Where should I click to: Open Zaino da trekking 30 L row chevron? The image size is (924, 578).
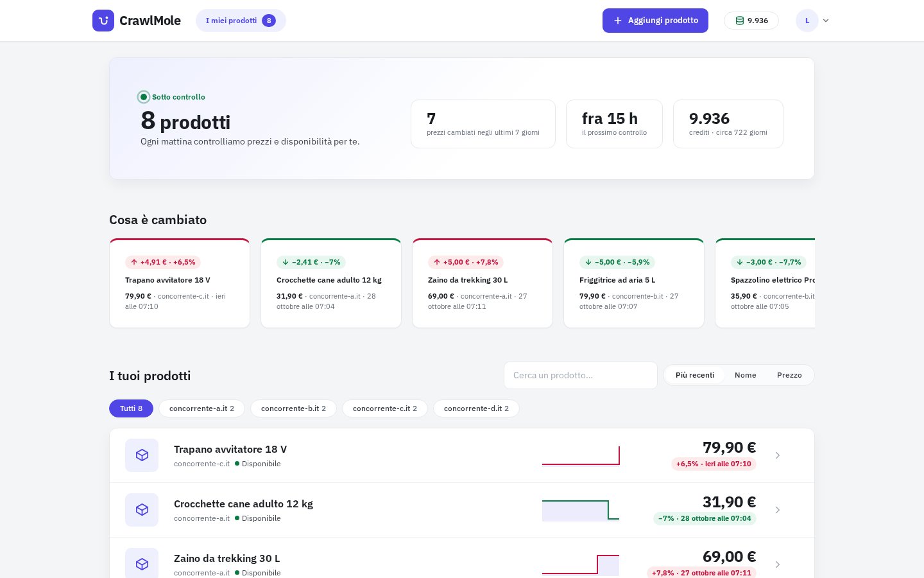(778, 565)
